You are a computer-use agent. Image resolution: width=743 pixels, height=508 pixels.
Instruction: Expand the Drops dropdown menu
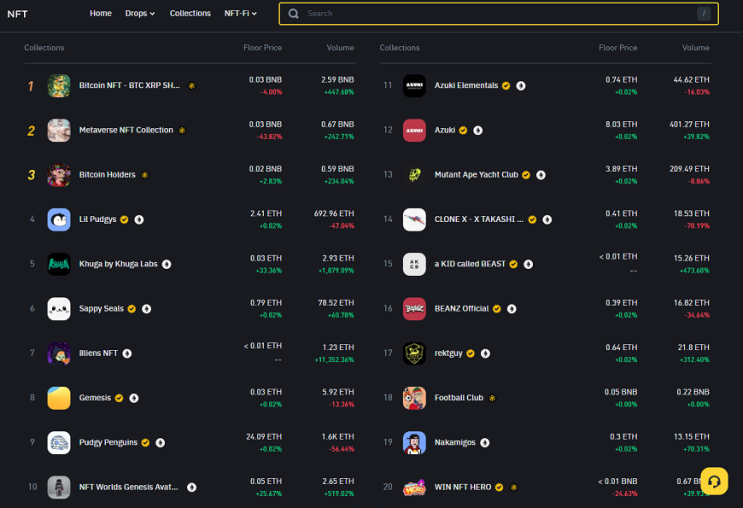click(x=140, y=13)
